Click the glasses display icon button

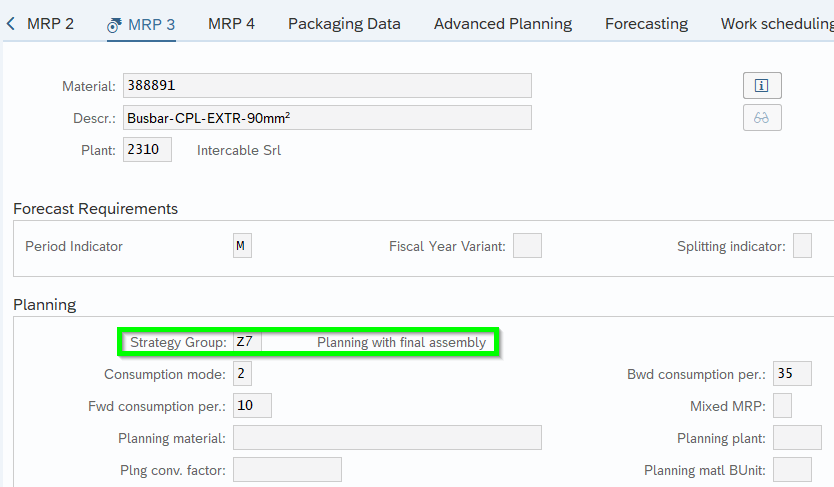[761, 118]
